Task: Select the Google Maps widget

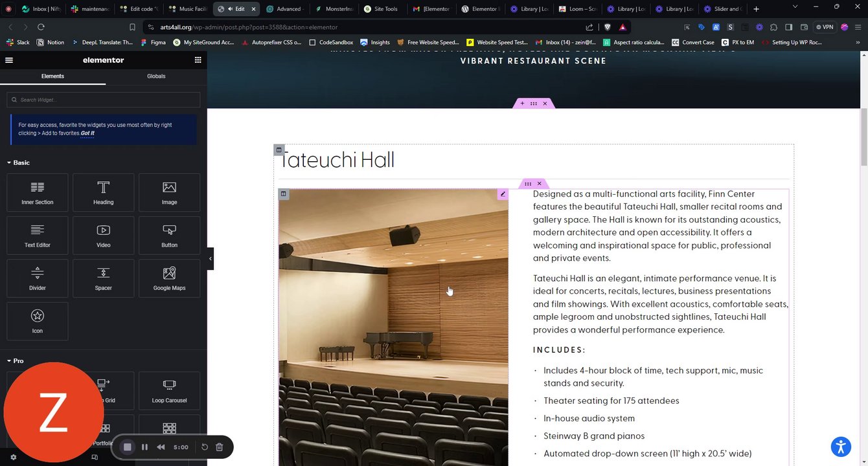Action: [x=169, y=278]
